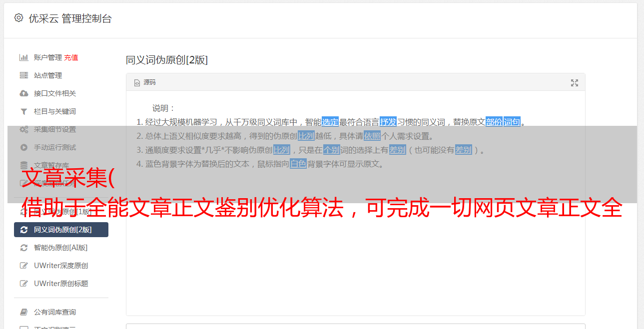The width and height of the screenshot is (644, 329).
Task: Open the UWriter原创标题 menu item
Action: (61, 284)
